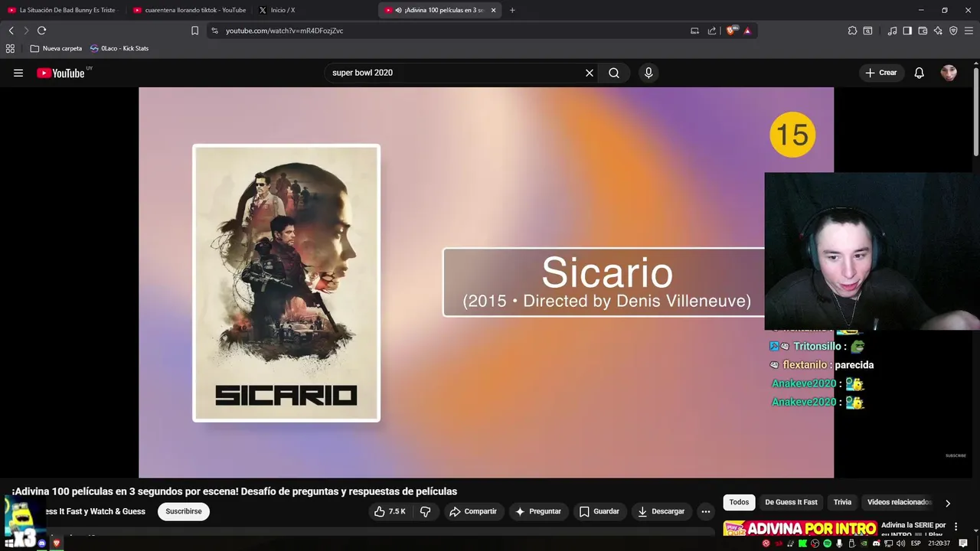This screenshot has width=980, height=551.
Task: Select the De Guess It Fast chip
Action: (x=791, y=502)
